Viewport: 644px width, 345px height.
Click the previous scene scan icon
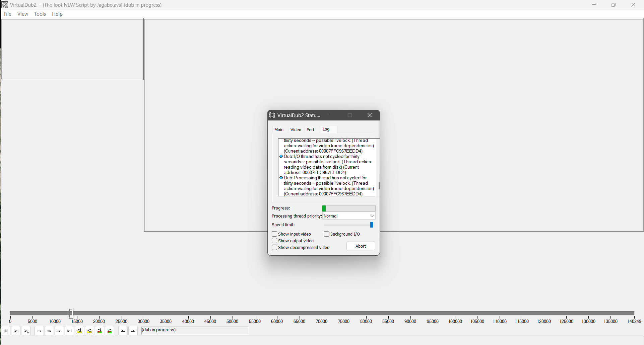pyautogui.click(x=100, y=331)
